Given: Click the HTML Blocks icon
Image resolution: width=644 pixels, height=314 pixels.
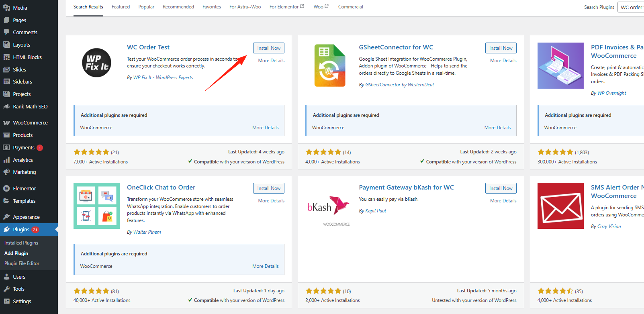Looking at the screenshot, I should coord(6,57).
